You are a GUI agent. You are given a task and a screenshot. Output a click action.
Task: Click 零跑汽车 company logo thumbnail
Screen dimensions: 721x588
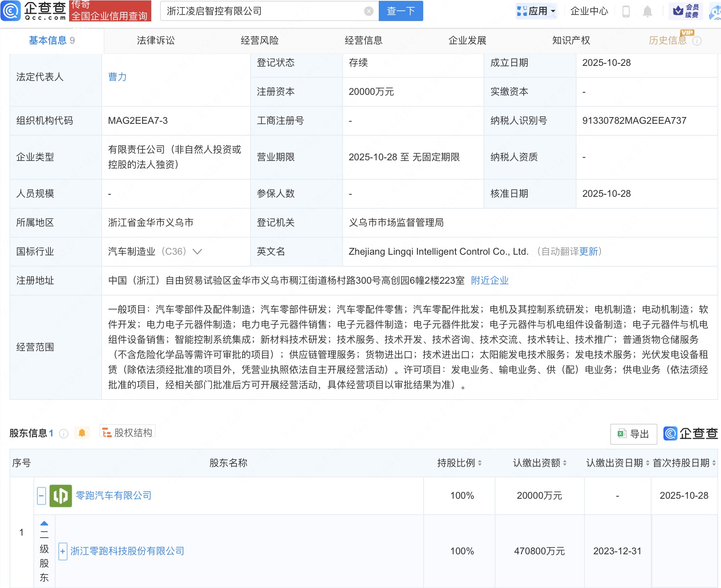[60, 496]
